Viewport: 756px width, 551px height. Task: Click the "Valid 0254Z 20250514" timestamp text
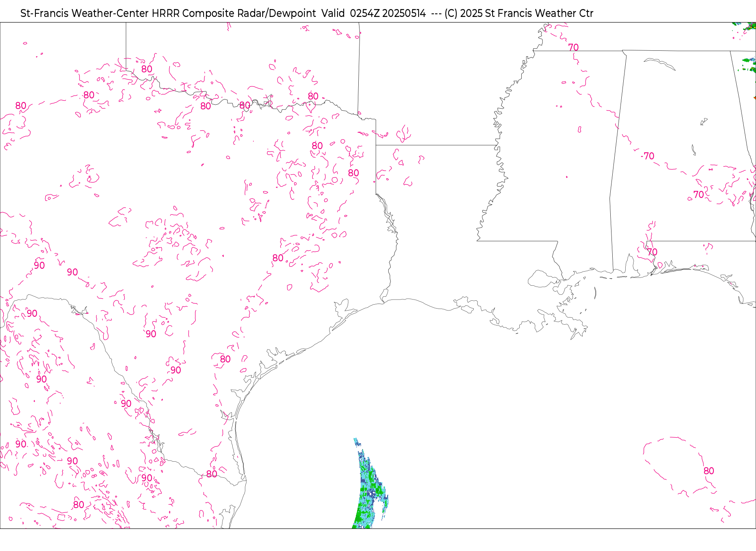373,13
